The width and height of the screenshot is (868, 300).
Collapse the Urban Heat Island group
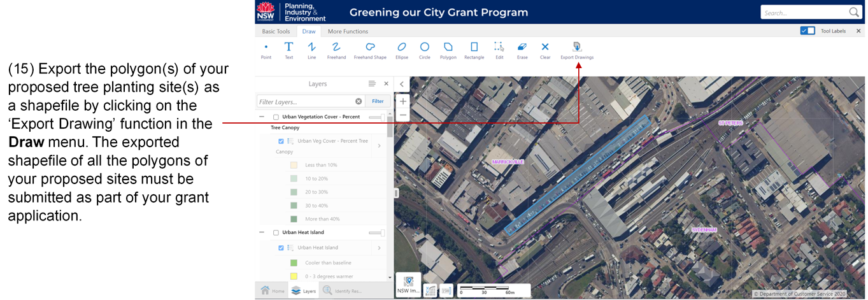(x=262, y=232)
